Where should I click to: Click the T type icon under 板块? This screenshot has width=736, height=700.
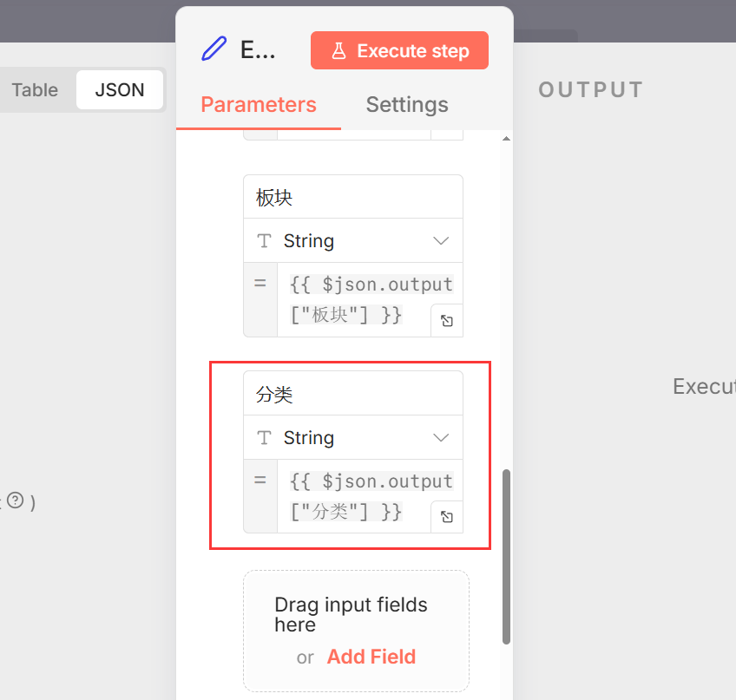tap(266, 241)
